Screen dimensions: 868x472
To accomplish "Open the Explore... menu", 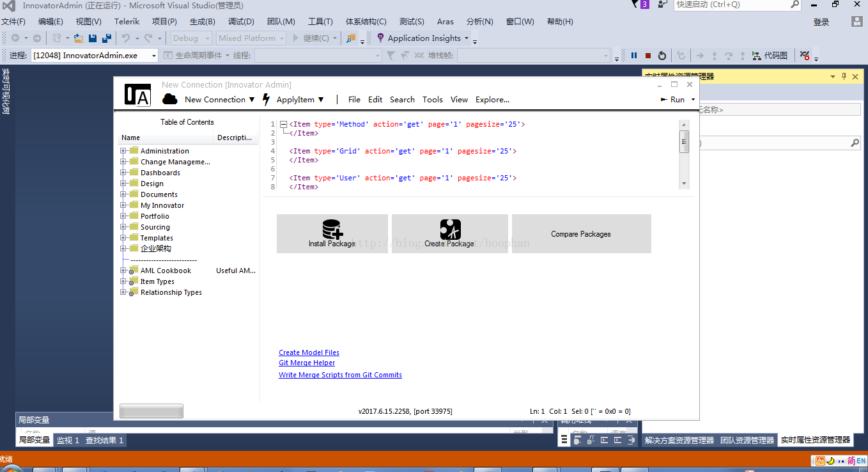I will pos(492,100).
